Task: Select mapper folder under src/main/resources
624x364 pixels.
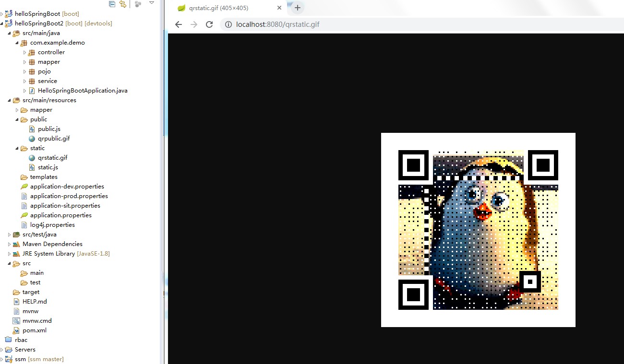Action: coord(41,110)
